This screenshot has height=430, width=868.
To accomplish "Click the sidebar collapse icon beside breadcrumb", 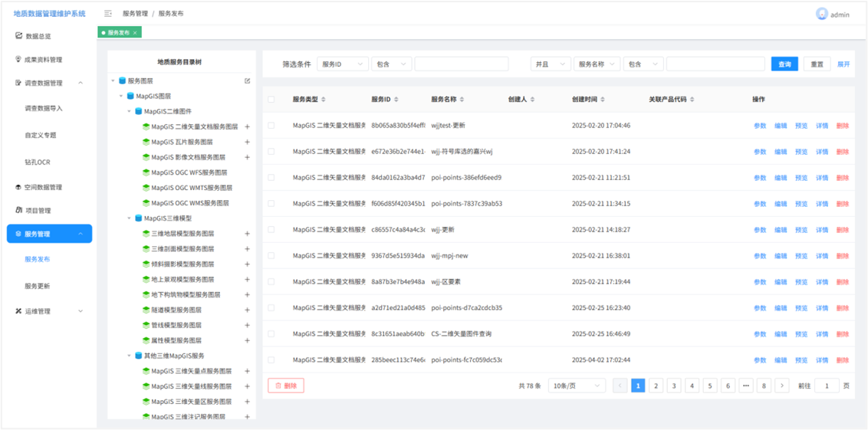I will tap(108, 13).
